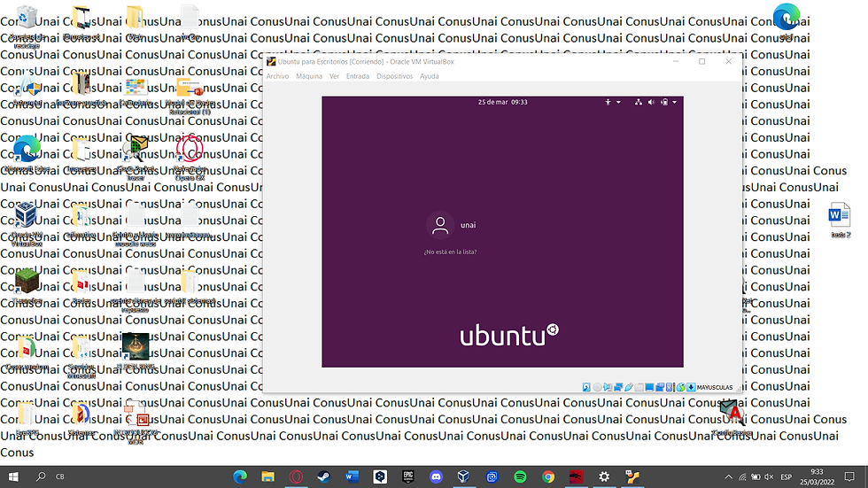
Task: Click the VirtualBox hard disk activity indicator
Action: coord(586,387)
